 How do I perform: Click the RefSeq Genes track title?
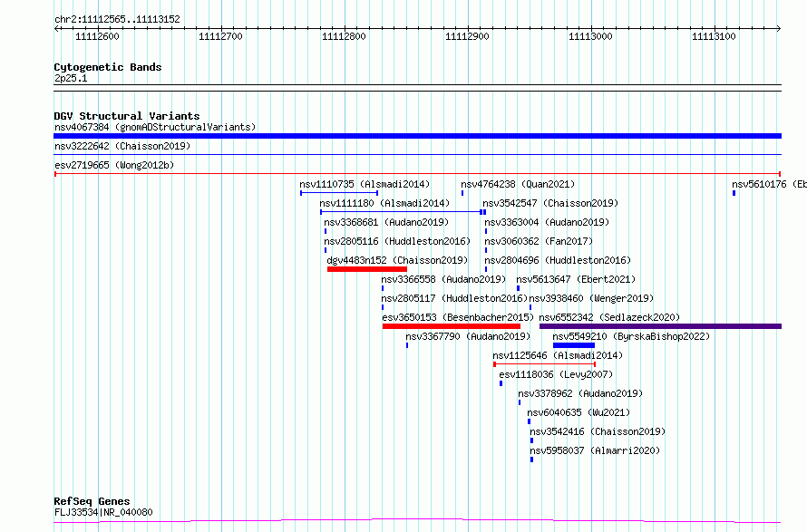92,501
